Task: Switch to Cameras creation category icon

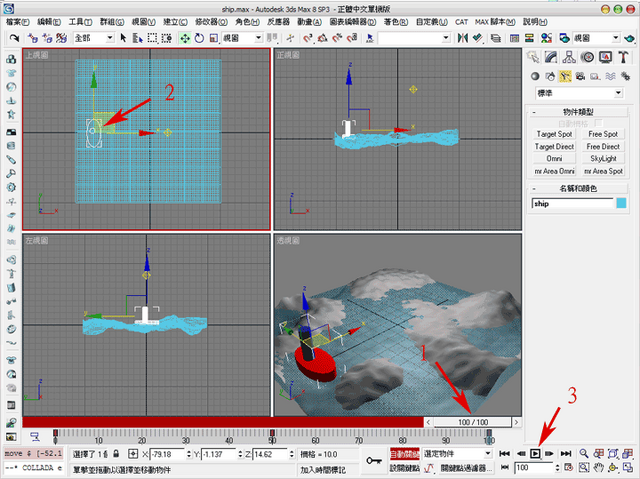Action: [x=580, y=76]
